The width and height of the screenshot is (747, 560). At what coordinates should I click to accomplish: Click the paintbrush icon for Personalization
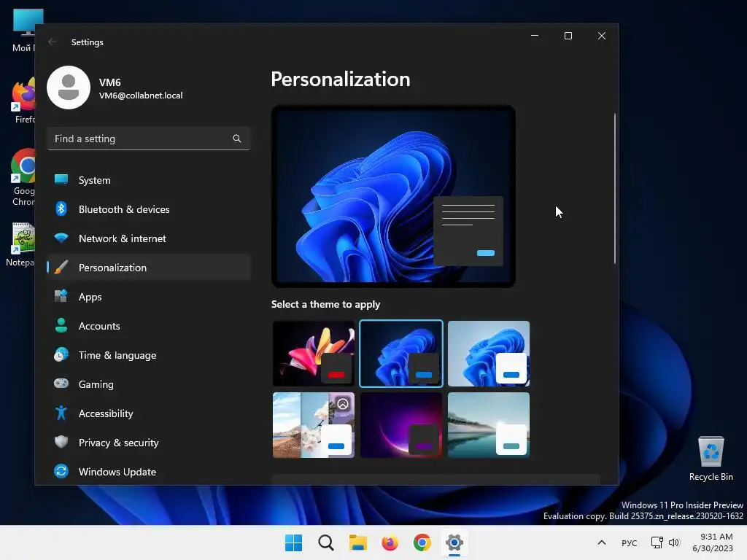click(61, 267)
